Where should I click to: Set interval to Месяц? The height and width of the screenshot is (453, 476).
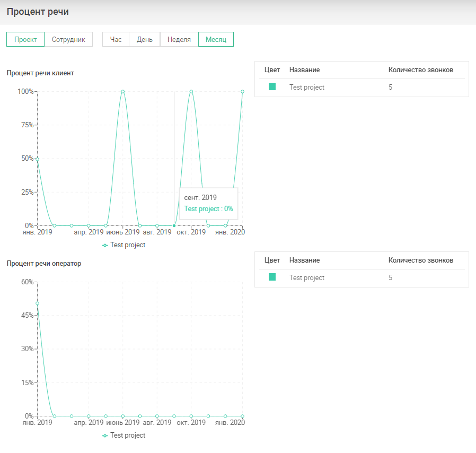click(216, 39)
